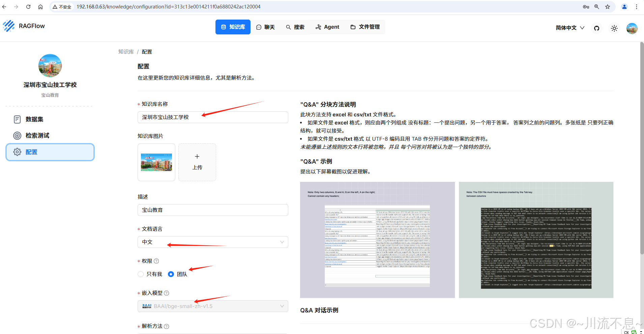
Task: Click the page vertical scrollbar
Action: (x=642, y=148)
